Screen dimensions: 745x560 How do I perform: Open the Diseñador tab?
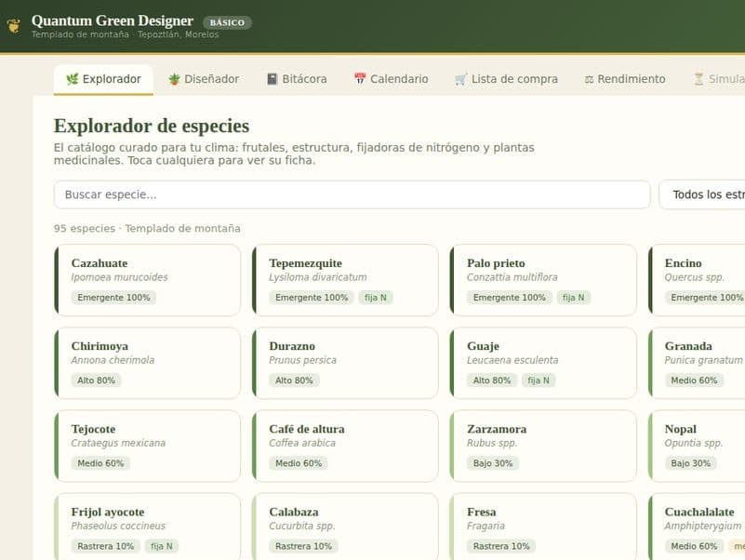point(204,79)
